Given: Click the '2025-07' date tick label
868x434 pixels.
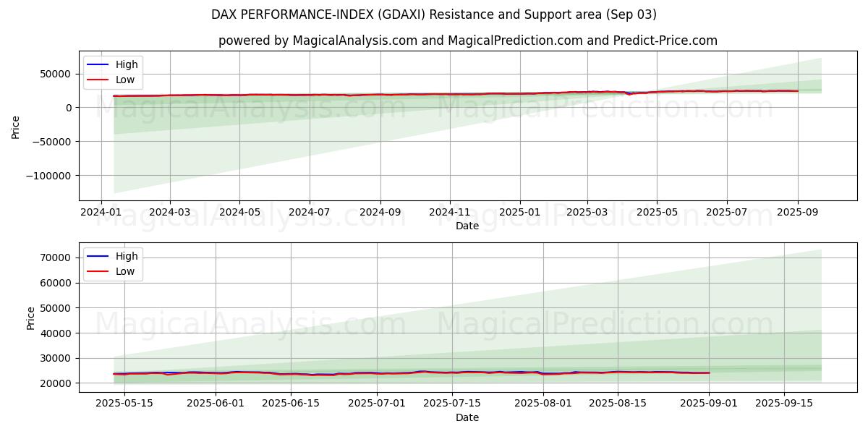Looking at the screenshot, I should point(727,213).
